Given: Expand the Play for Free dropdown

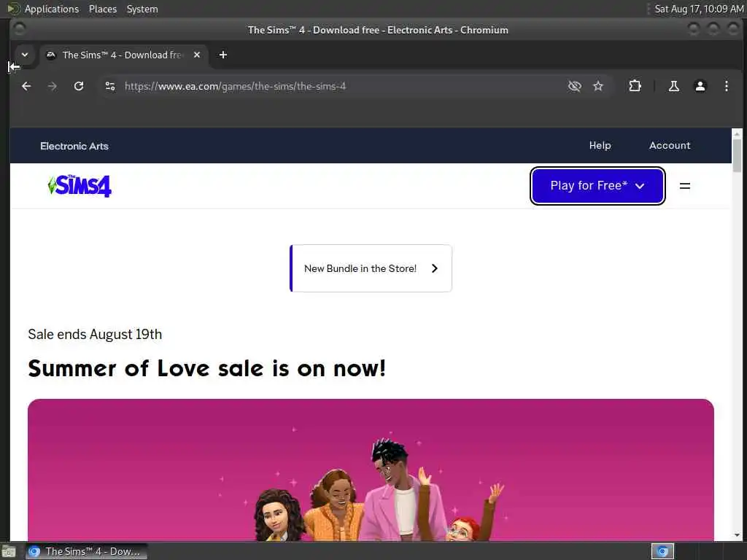Looking at the screenshot, I should (597, 186).
